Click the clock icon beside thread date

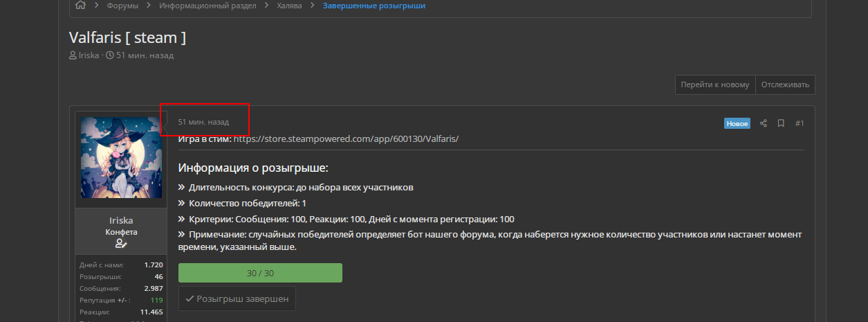click(x=109, y=55)
